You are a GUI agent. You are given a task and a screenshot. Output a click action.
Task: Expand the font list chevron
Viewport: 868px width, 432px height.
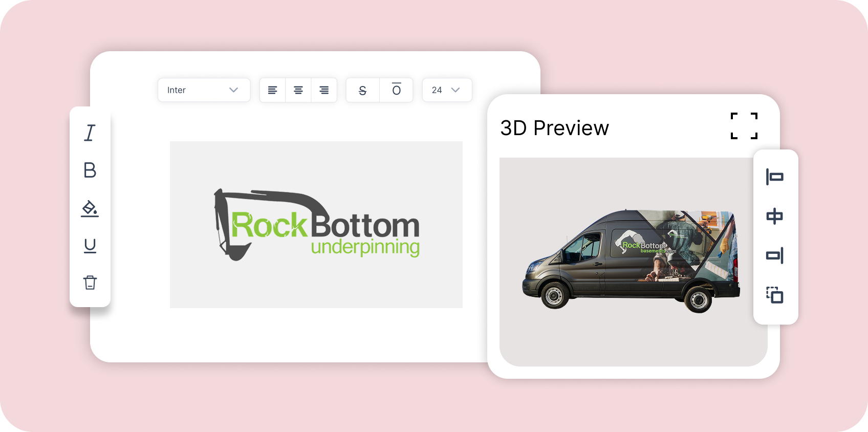pyautogui.click(x=234, y=90)
